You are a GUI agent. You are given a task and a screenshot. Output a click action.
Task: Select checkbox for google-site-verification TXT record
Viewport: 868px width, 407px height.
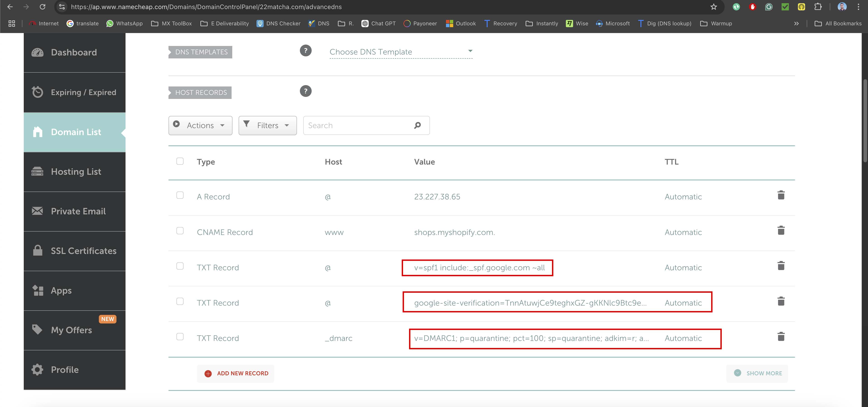(x=180, y=301)
